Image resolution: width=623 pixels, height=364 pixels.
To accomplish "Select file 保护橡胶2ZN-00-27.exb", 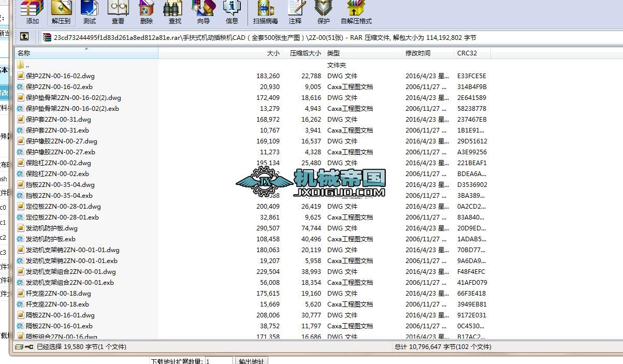I will [x=60, y=152].
